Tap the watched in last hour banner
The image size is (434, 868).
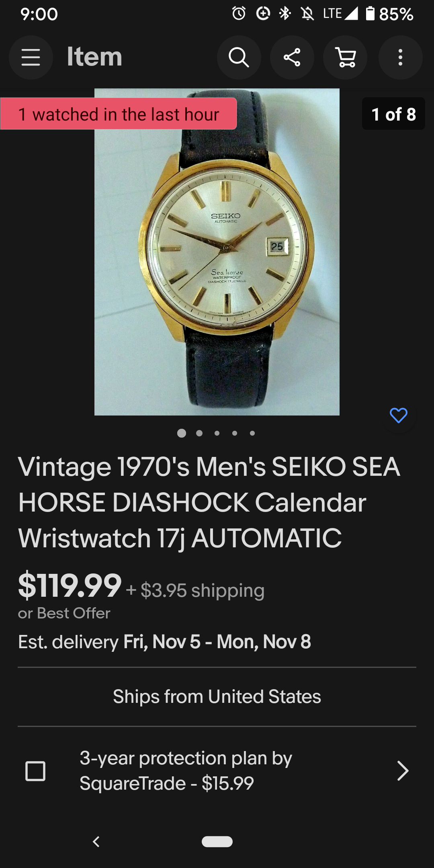pos(119,114)
